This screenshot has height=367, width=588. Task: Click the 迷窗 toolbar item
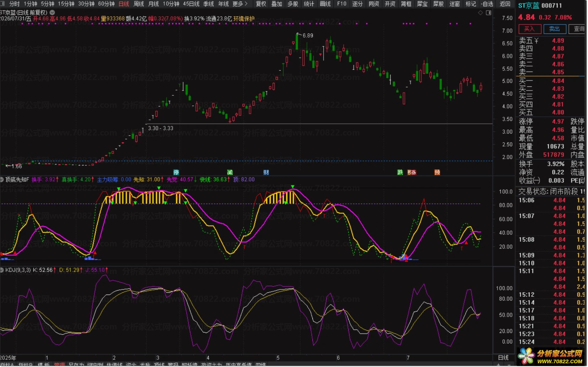point(455,4)
